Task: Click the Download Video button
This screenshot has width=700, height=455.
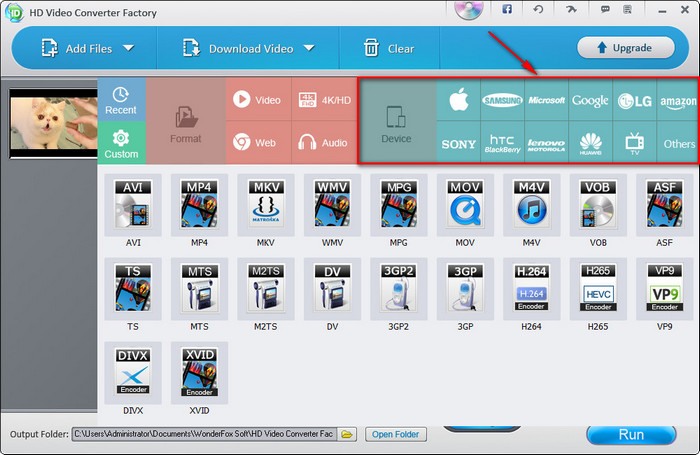Action: pyautogui.click(x=238, y=48)
